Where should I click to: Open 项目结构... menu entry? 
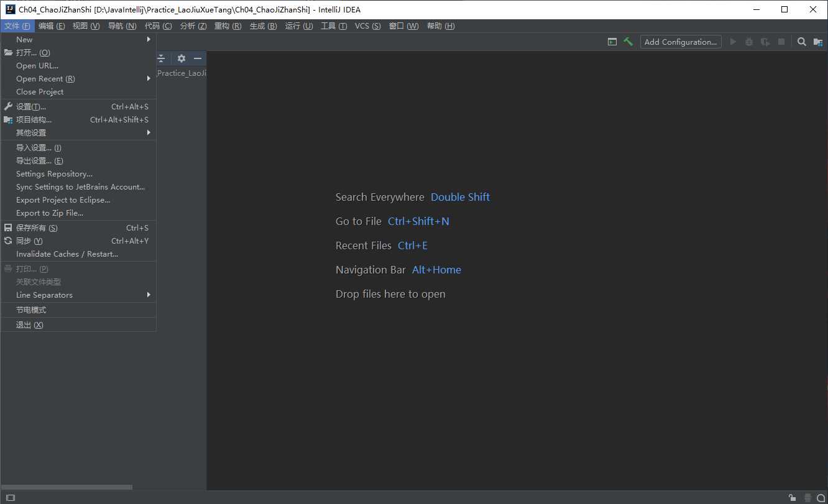click(x=78, y=119)
